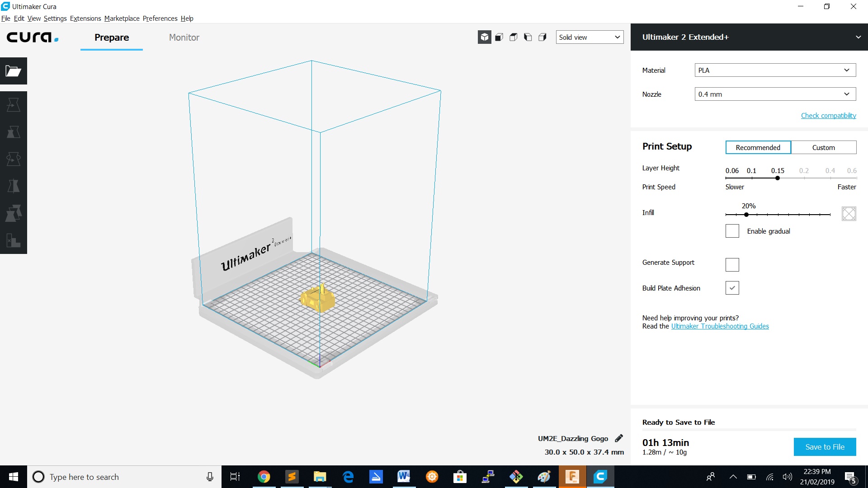Select the Move tool in sidebar
Screen dimensions: 868x488
[13, 105]
